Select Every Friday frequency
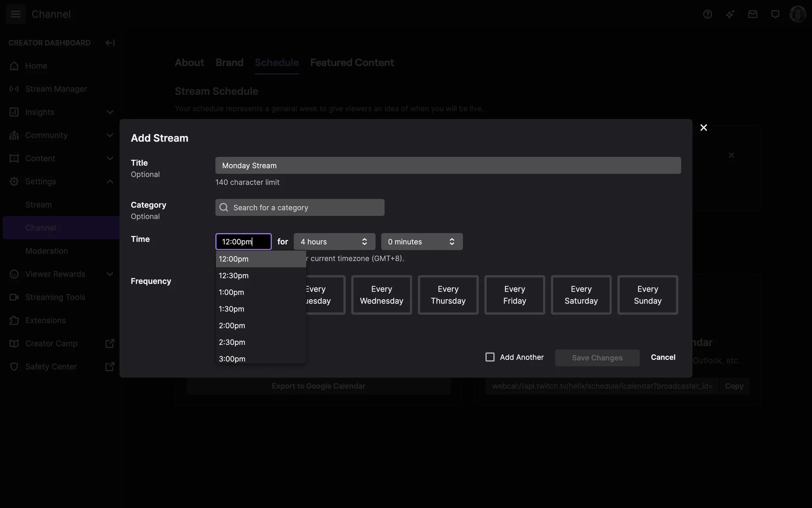 click(514, 295)
